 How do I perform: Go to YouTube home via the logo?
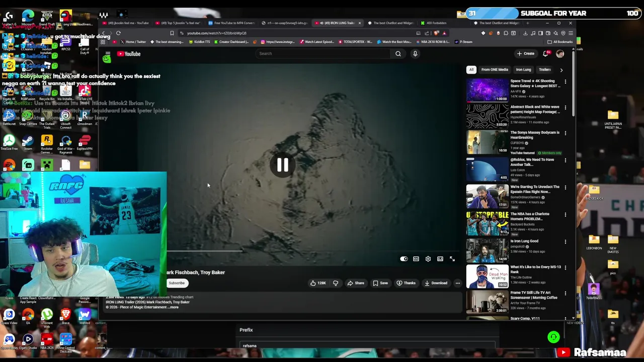129,54
